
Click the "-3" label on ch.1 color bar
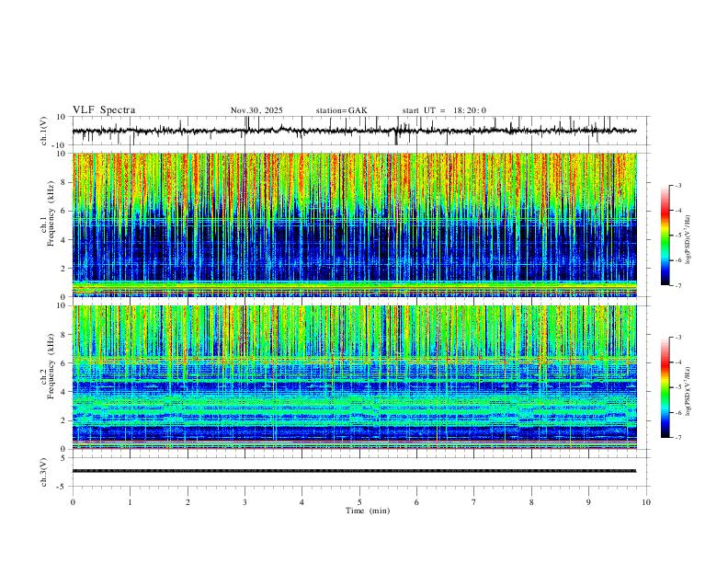pyautogui.click(x=678, y=185)
